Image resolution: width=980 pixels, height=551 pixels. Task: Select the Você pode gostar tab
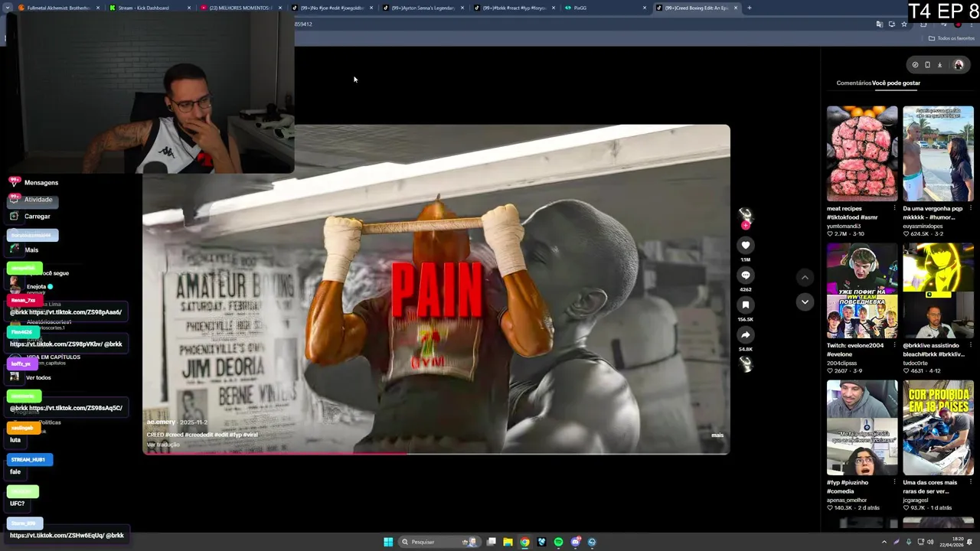point(896,83)
